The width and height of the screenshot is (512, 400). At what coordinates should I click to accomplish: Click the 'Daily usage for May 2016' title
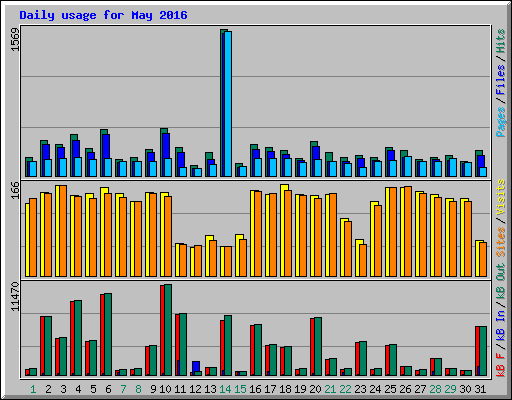[x=103, y=15]
